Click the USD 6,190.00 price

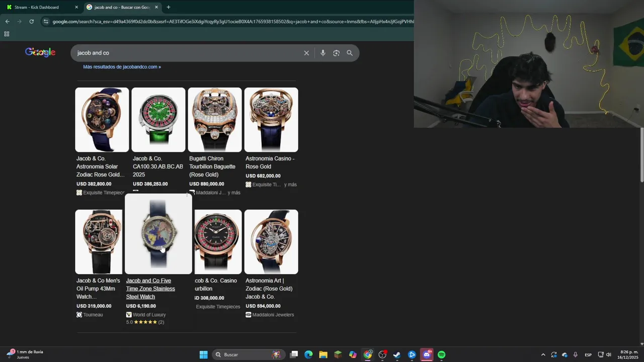141,306
